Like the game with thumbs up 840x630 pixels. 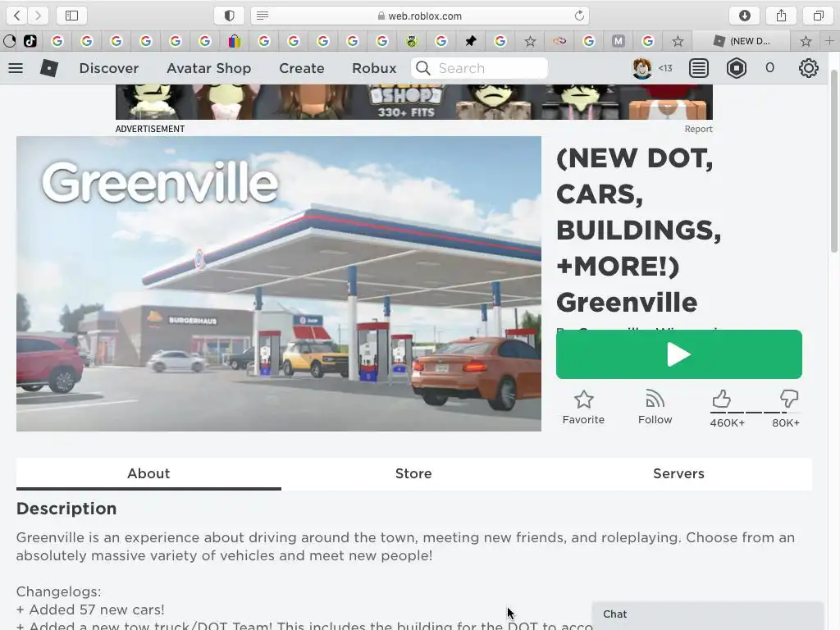pyautogui.click(x=722, y=399)
